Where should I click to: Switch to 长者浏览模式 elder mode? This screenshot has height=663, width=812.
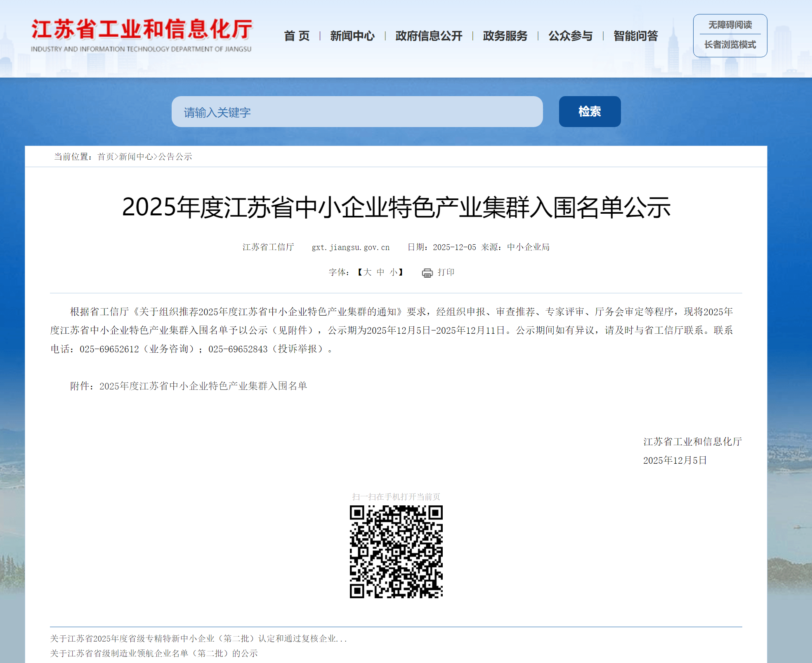[730, 45]
